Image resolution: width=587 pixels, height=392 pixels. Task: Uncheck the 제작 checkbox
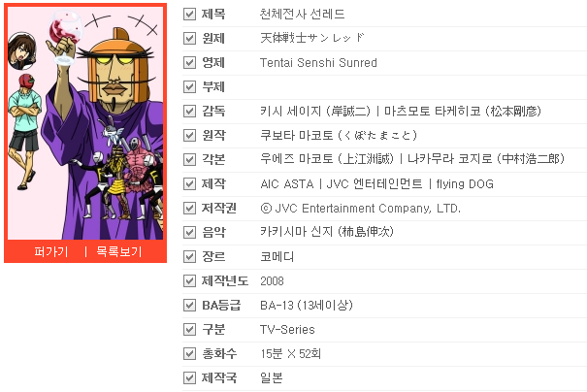point(189,183)
